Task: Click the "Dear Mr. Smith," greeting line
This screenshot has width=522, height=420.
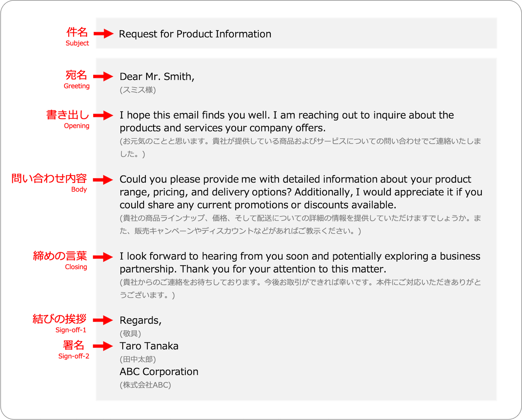Action: click(157, 77)
